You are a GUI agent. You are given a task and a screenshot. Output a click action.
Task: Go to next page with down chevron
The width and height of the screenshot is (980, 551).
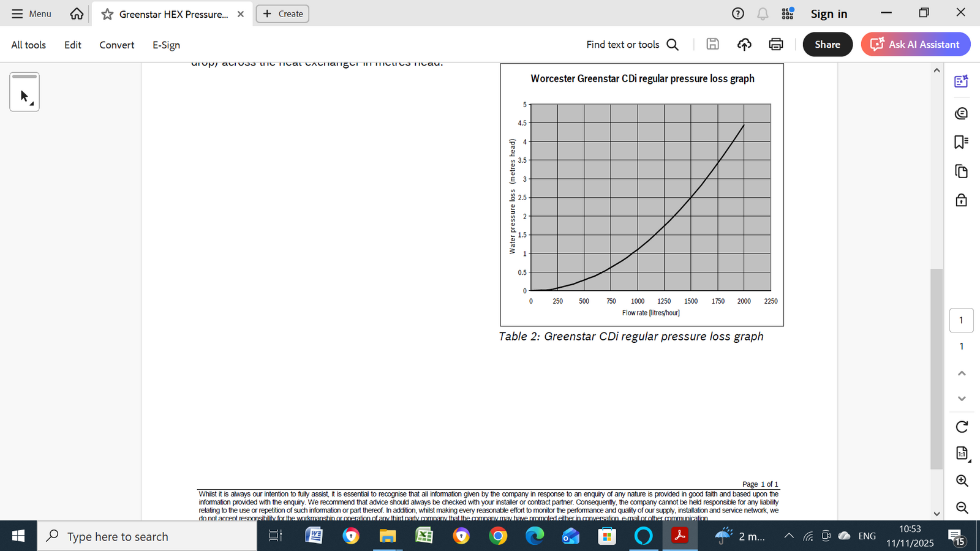[962, 399]
